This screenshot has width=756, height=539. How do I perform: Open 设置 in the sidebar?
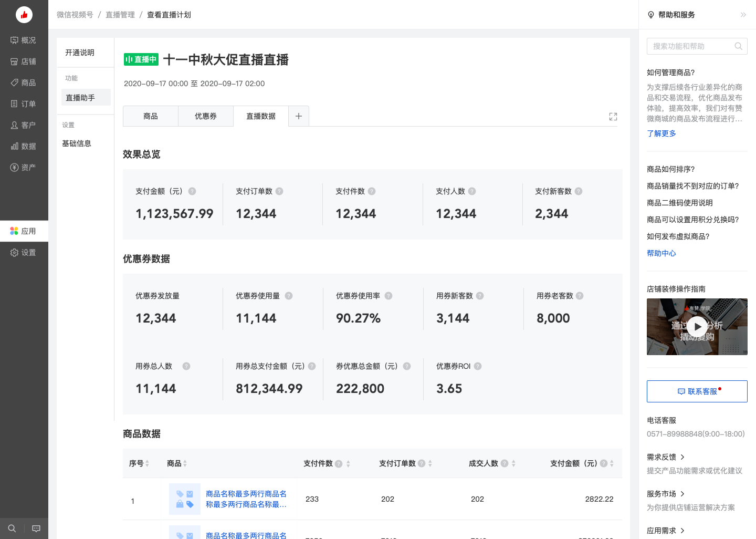tap(24, 253)
